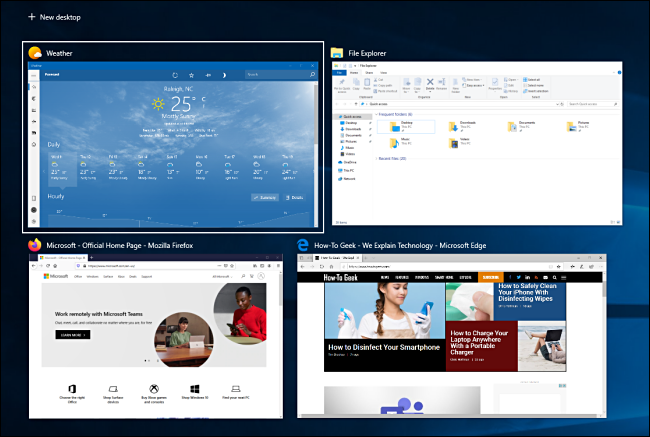This screenshot has height=437, width=650.
Task: Expand the Recent files group
Action: coord(376,158)
